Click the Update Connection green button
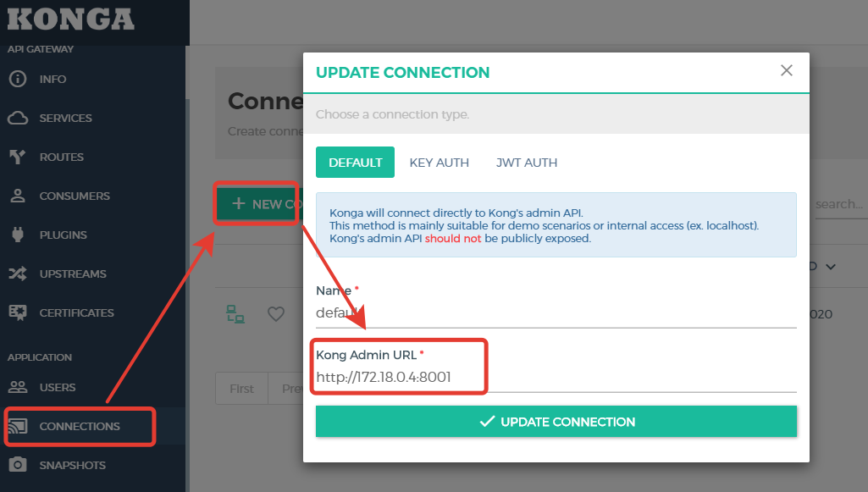This screenshot has width=868, height=492. (x=556, y=421)
